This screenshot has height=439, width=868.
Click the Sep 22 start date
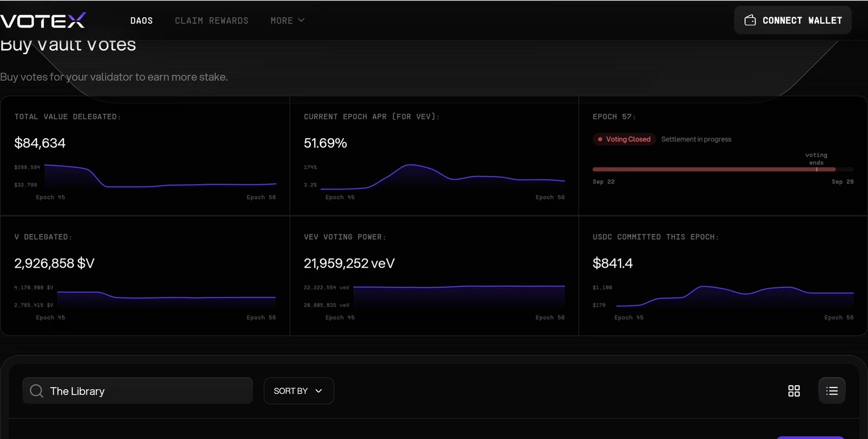coord(604,182)
